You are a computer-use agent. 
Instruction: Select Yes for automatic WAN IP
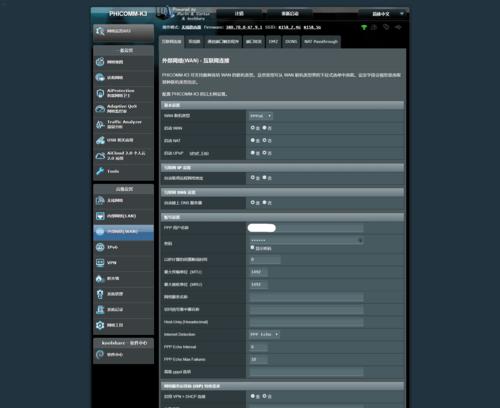click(x=253, y=178)
